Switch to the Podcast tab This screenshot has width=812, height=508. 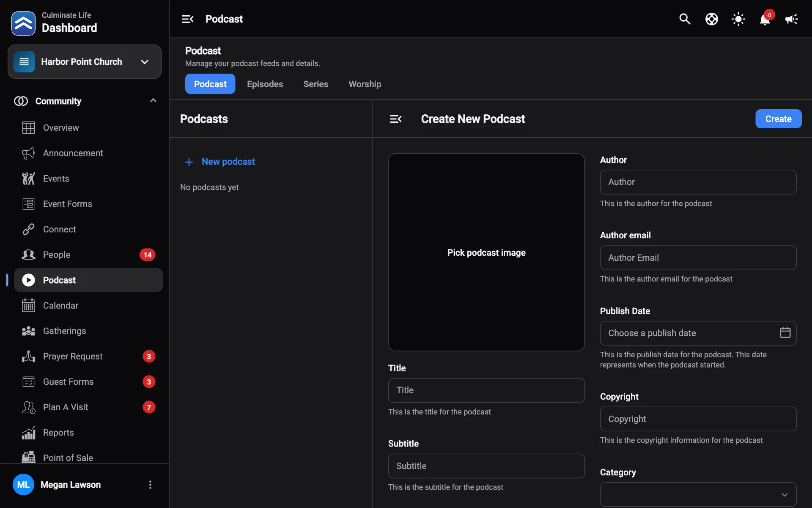click(210, 84)
